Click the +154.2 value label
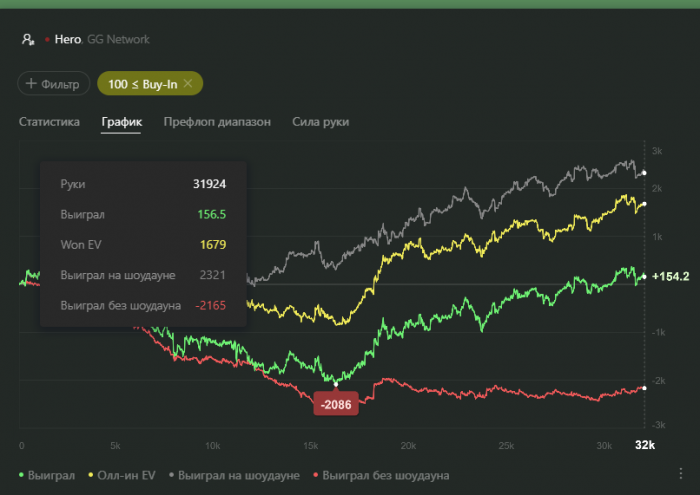Screen dimensions: 700x495 coord(671,276)
